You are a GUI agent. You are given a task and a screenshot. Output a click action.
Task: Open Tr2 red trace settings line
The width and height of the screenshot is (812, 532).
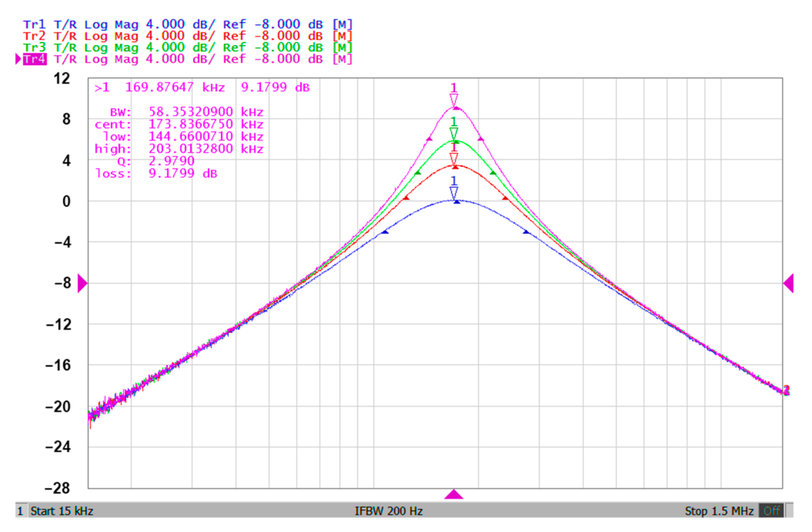[x=188, y=36]
